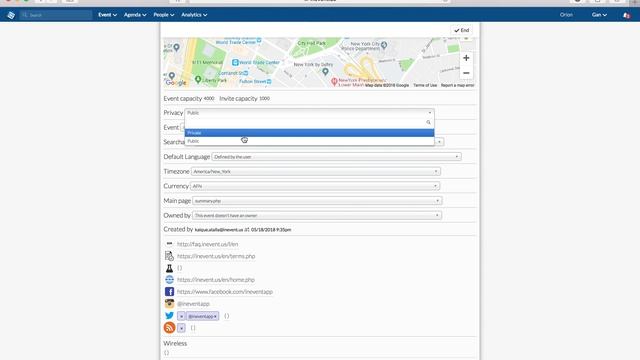Click the Orion label in the navbar

pyautogui.click(x=566, y=15)
